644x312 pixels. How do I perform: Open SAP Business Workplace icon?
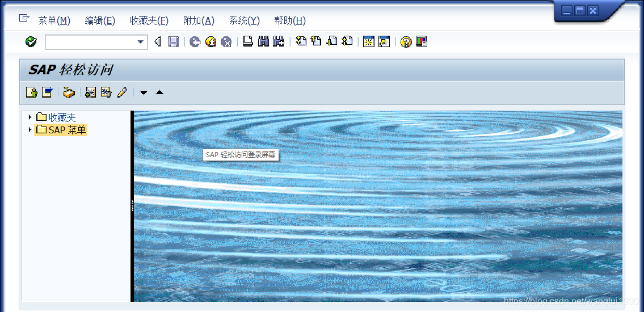tap(69, 92)
